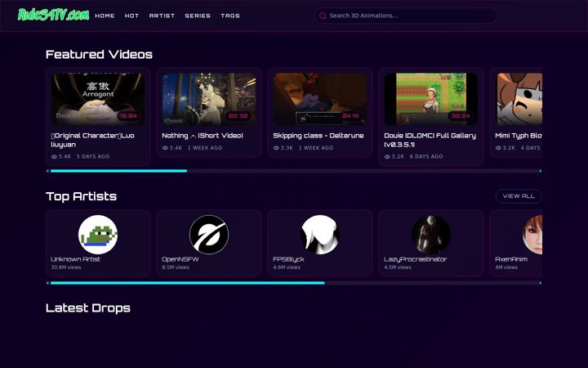The width and height of the screenshot is (588, 368).
Task: Click the Latest Drops heading
Action: click(87, 308)
